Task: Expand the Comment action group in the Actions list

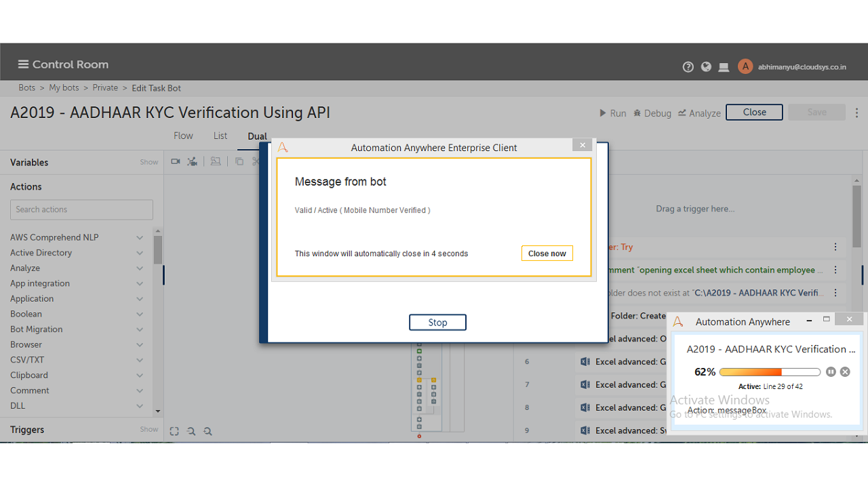Action: tap(140, 391)
